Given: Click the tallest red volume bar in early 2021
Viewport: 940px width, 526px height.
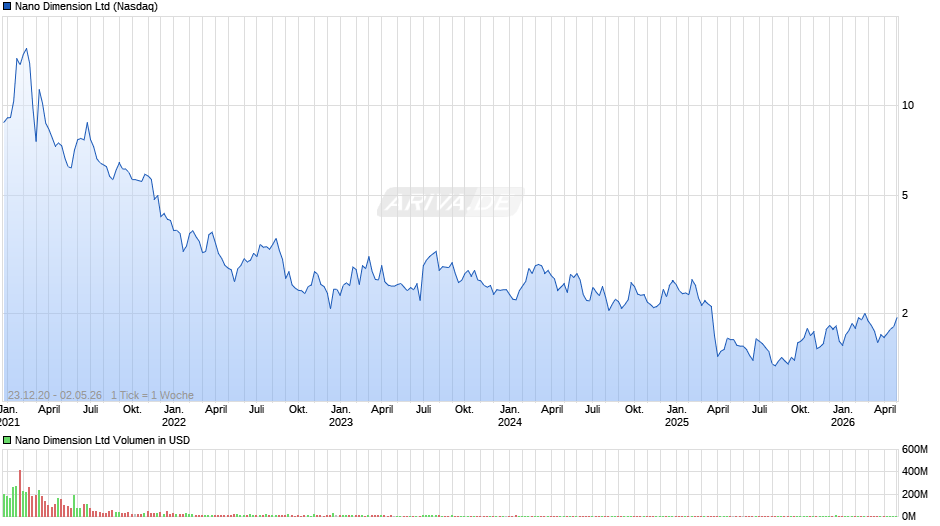Looking at the screenshot, I should (x=20, y=494).
